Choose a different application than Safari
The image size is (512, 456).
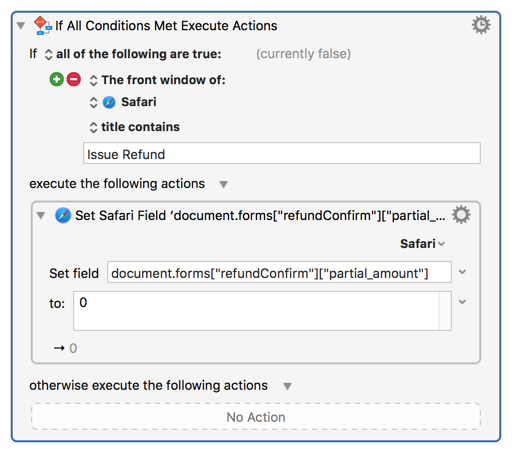point(93,102)
